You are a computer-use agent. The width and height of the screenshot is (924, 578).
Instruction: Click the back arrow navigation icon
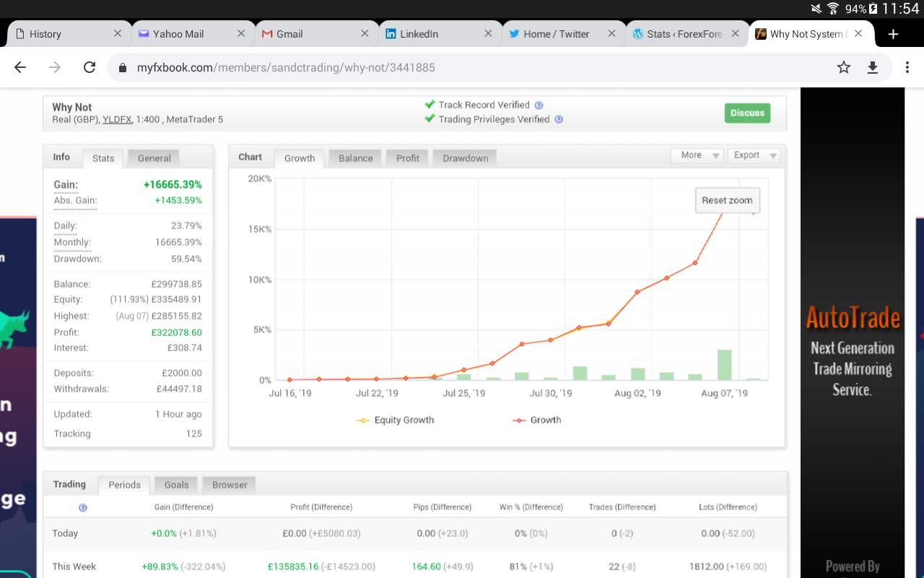coord(20,67)
